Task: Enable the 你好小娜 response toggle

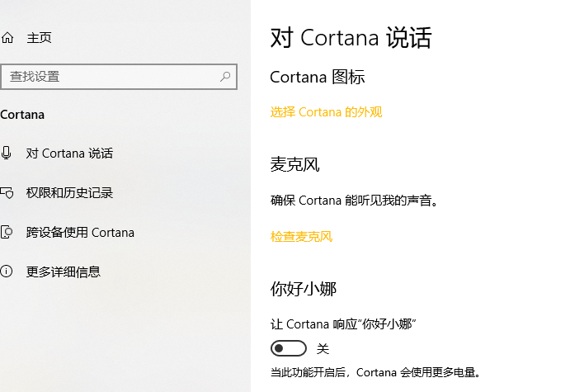Action: point(288,348)
